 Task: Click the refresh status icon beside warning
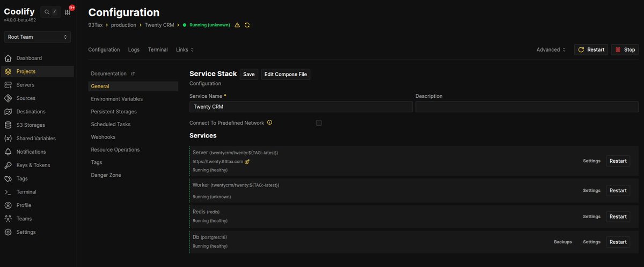pyautogui.click(x=247, y=25)
